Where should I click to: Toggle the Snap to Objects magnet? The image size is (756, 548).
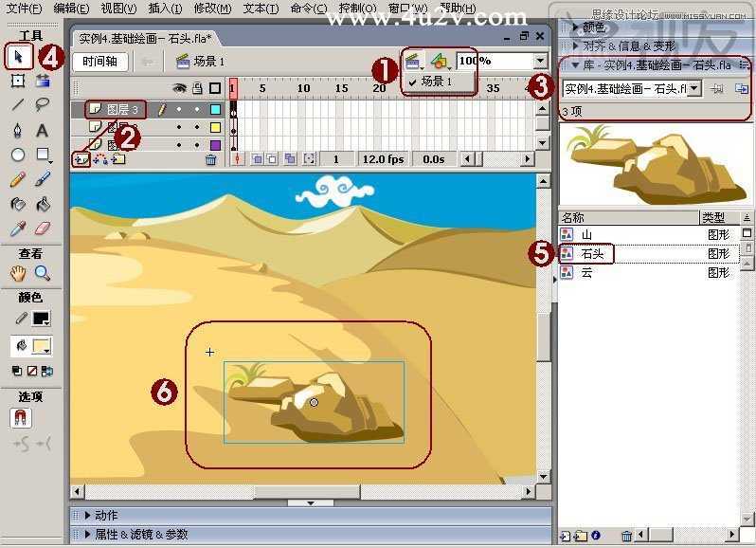coord(21,418)
